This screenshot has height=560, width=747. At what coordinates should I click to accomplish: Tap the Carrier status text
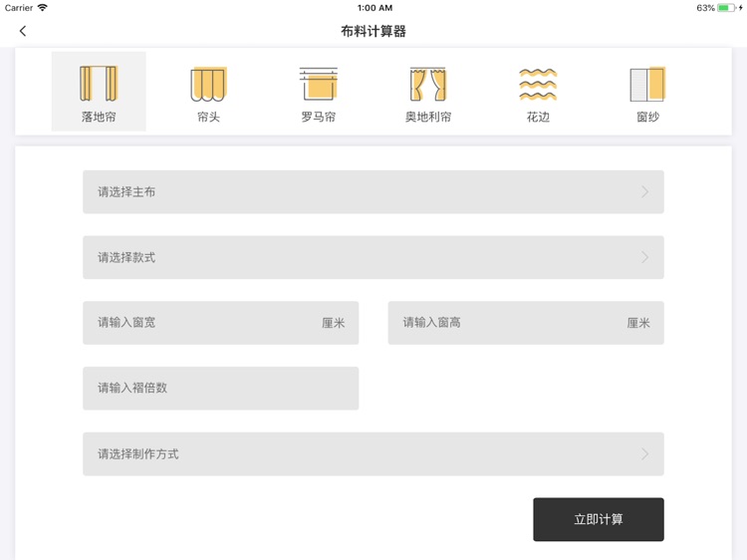click(19, 8)
